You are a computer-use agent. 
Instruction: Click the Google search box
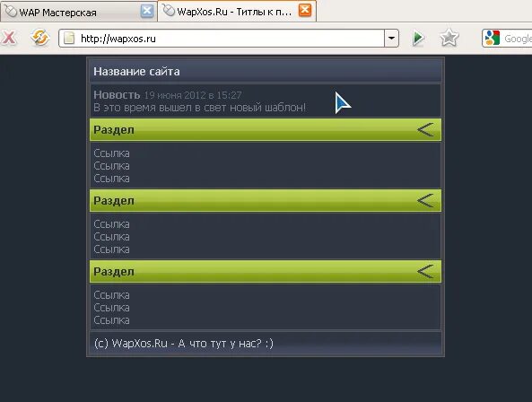(x=517, y=38)
